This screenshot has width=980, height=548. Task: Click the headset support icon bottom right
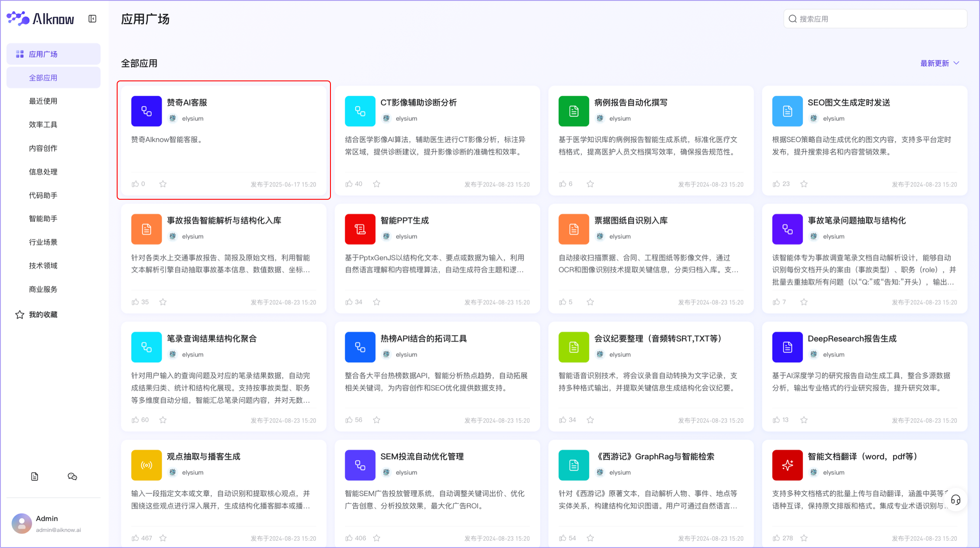pyautogui.click(x=956, y=499)
